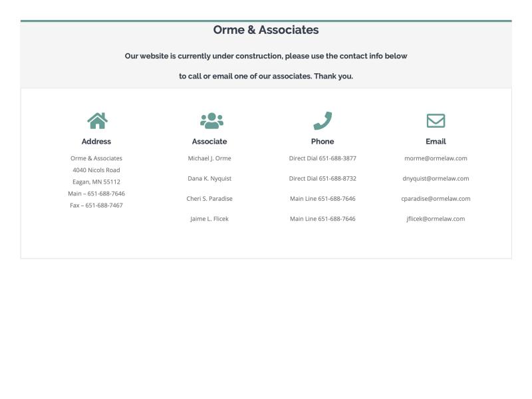
Task: Email morme@ormelaw.com
Action: tap(436, 158)
